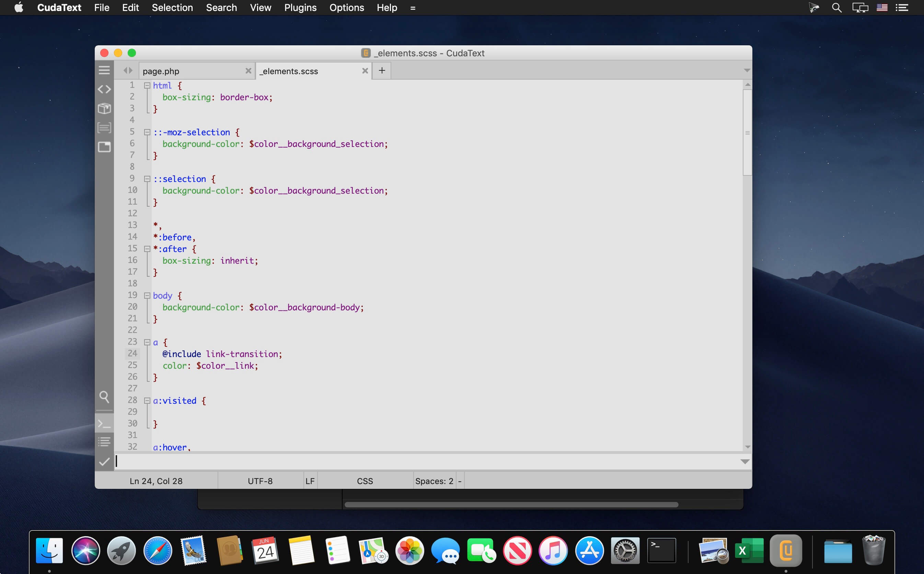This screenshot has height=574, width=924.
Task: Select the _elements.scss tab
Action: click(313, 71)
